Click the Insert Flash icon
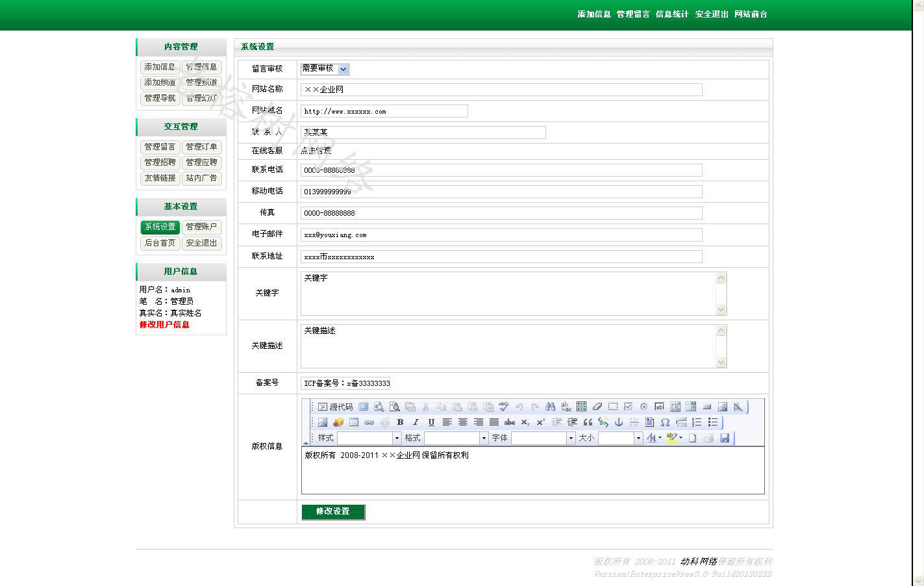The height and width of the screenshot is (586, 924). (338, 422)
